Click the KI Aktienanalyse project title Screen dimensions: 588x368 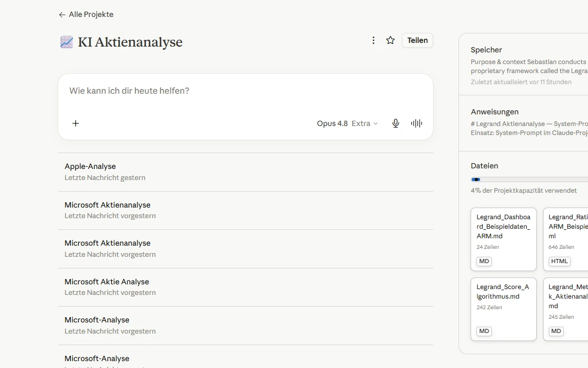pyautogui.click(x=130, y=42)
